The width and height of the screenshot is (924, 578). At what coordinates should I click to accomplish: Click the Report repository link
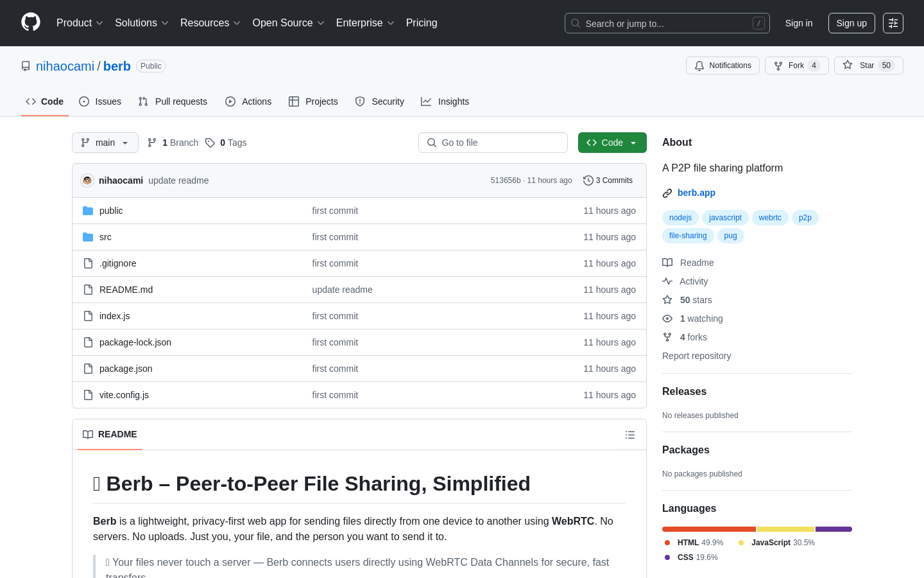click(696, 356)
